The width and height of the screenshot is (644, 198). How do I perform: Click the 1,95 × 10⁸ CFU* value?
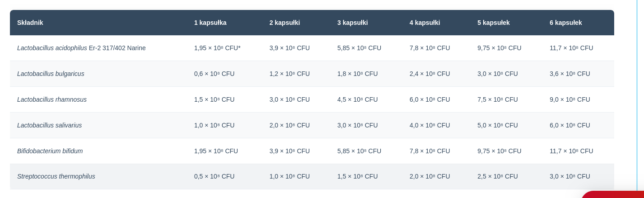click(x=217, y=48)
